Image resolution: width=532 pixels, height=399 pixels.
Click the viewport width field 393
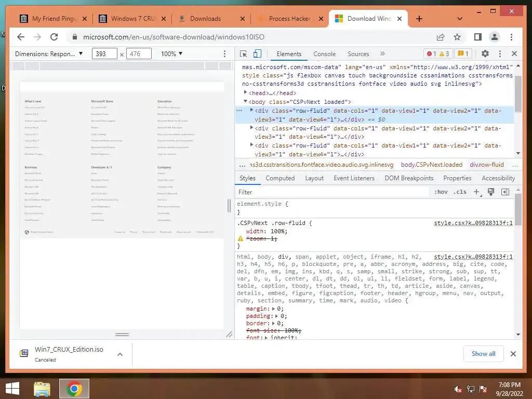(104, 54)
